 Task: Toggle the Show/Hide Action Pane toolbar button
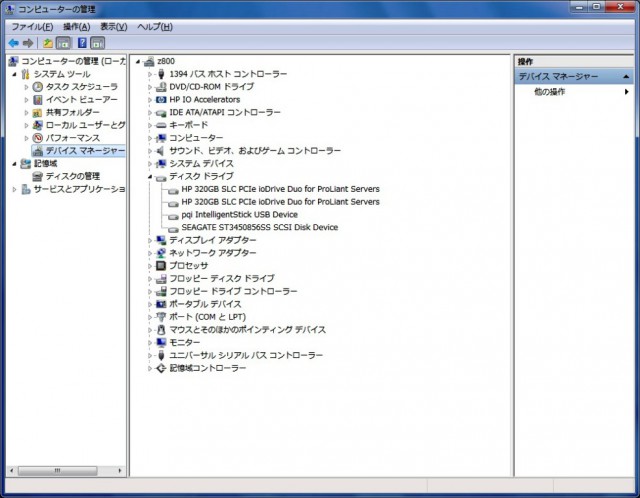(97, 43)
